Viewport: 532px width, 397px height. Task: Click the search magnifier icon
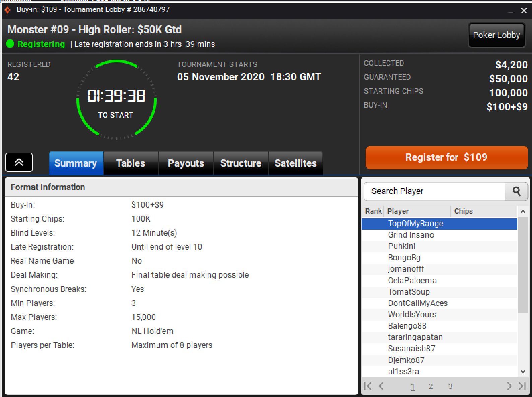[516, 191]
